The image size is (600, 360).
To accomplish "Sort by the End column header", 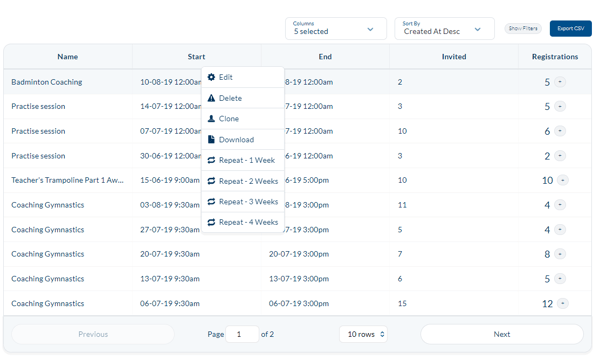I will [325, 57].
